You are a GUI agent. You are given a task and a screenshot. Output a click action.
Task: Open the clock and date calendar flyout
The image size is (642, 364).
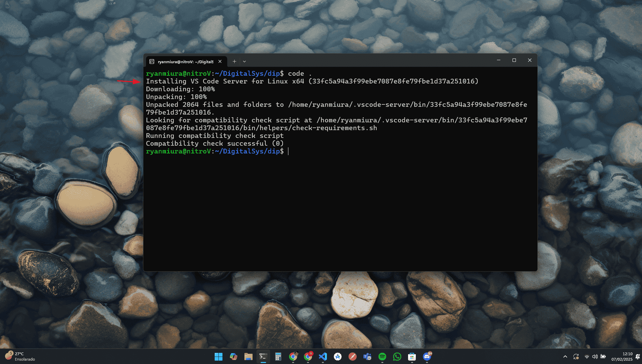(622, 357)
